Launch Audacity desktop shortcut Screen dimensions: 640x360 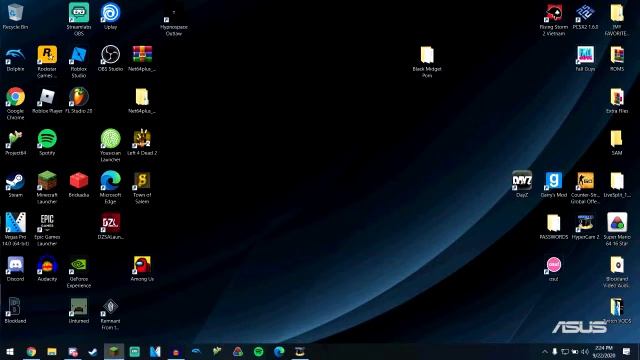click(x=47, y=269)
